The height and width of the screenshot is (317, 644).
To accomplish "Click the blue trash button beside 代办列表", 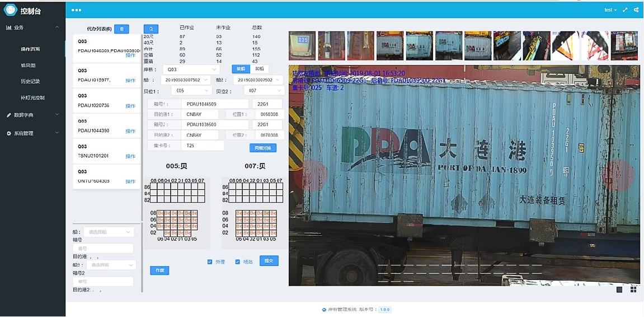I will click(121, 29).
